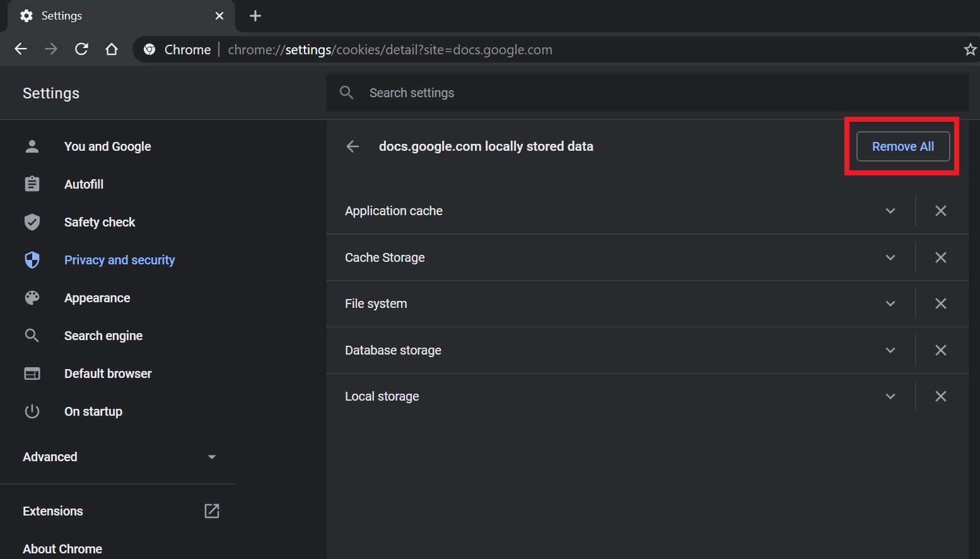Select the Safety check shield icon
Image resolution: width=980 pixels, height=559 pixels.
(32, 221)
